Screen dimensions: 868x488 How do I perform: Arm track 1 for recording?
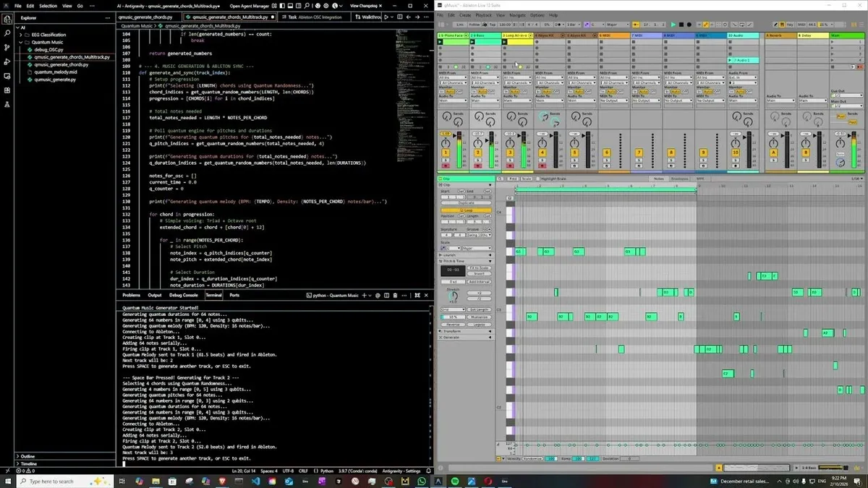coord(446,166)
